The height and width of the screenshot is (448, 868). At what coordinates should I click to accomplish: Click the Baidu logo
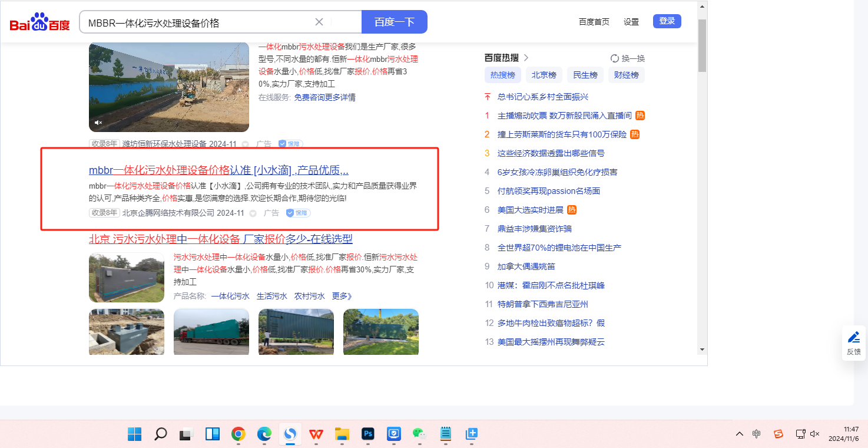[39, 23]
